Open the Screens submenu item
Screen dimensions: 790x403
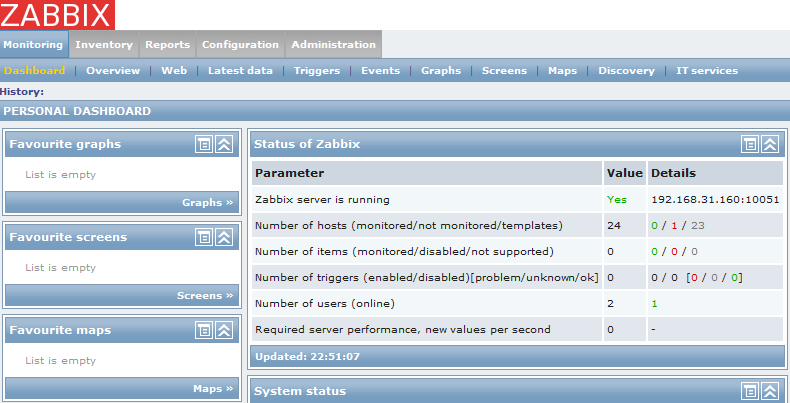pos(504,71)
